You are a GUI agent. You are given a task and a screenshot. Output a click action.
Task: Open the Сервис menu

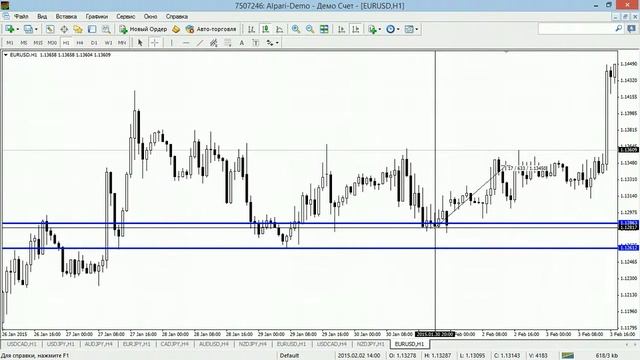coord(126,17)
